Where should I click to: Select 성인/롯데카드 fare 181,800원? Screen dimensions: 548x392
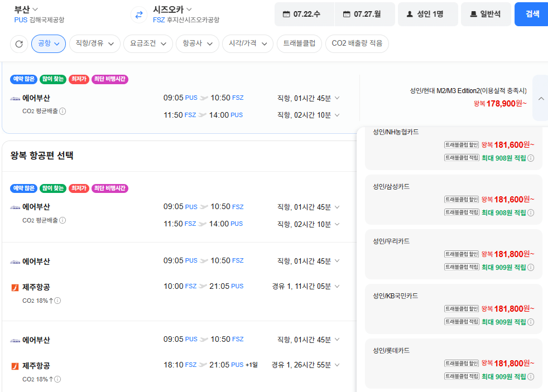pyautogui.click(x=454, y=364)
